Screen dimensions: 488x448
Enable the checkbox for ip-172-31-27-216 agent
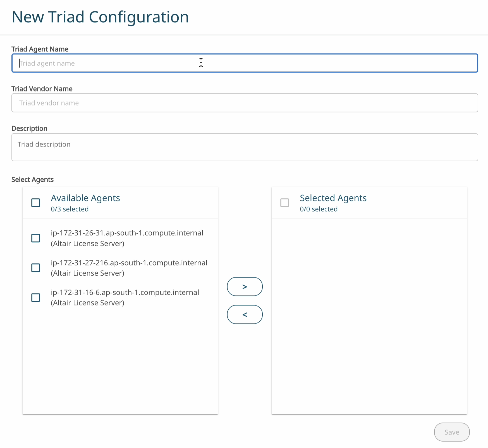[36, 268]
